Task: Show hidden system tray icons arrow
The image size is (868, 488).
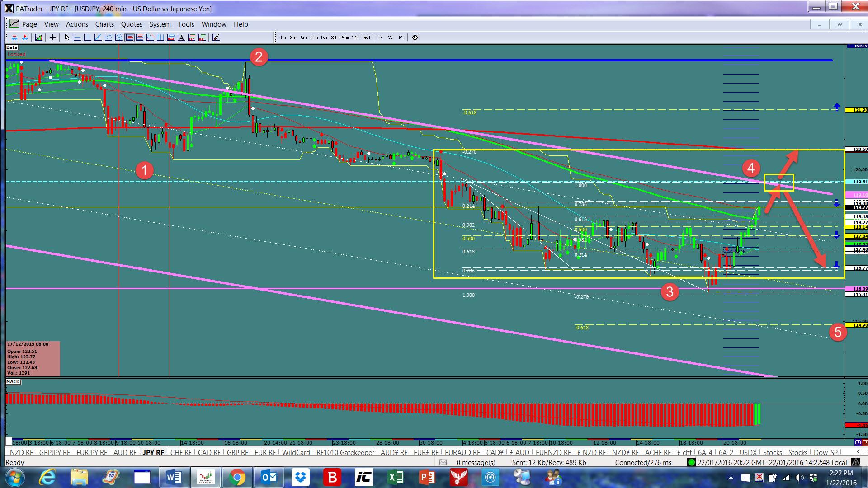Action: pos(731,477)
